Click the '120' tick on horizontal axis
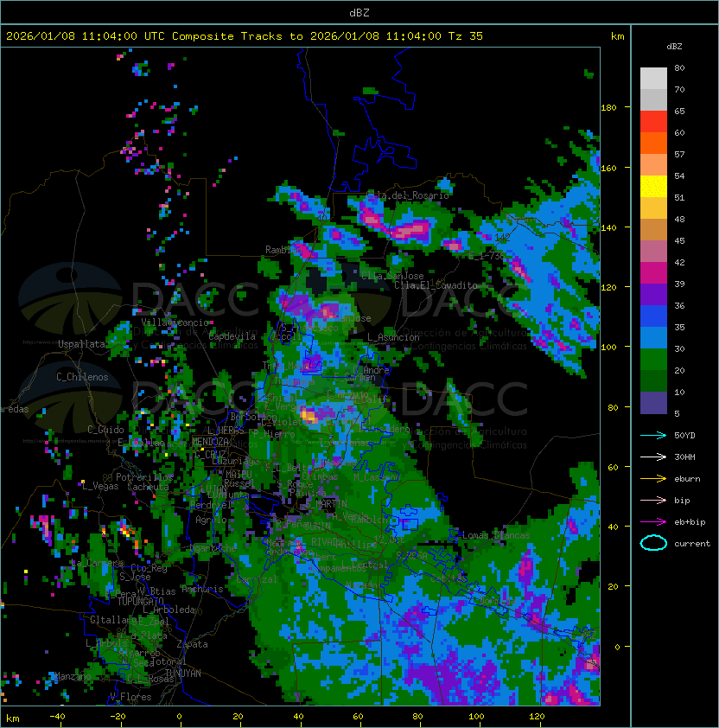 537,717
